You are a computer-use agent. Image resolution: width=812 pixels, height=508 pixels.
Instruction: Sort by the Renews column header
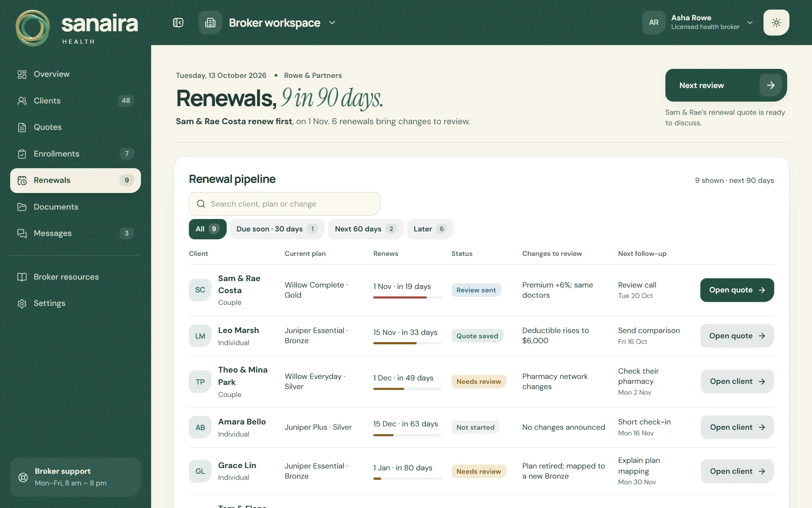[386, 254]
